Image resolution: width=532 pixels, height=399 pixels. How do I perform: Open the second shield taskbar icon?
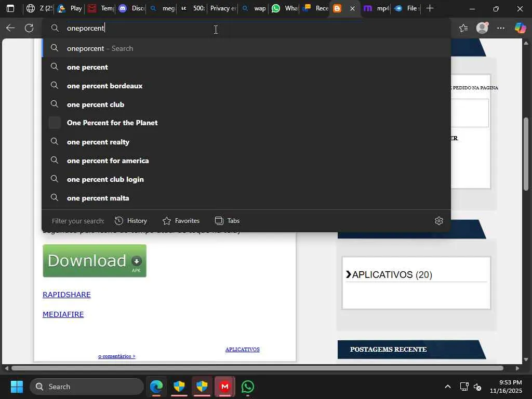(202, 387)
